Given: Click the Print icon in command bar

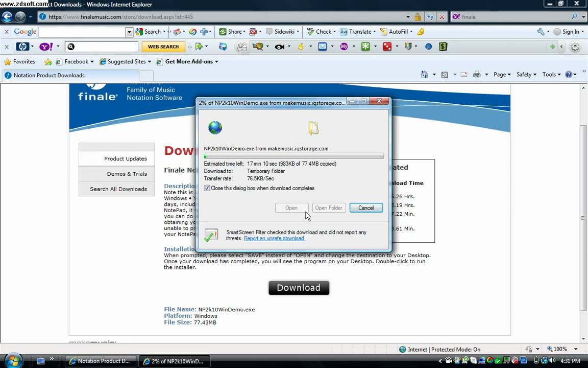Looking at the screenshot, I should (477, 75).
